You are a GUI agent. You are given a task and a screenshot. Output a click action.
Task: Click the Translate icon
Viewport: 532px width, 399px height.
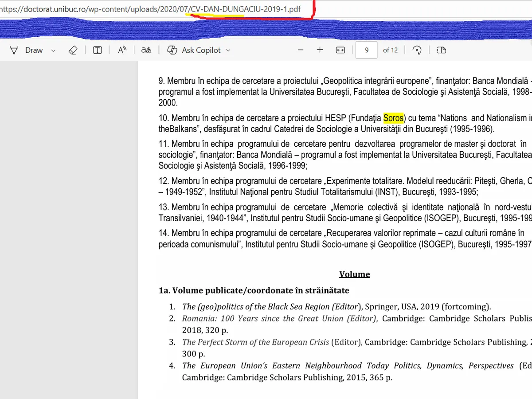(146, 50)
